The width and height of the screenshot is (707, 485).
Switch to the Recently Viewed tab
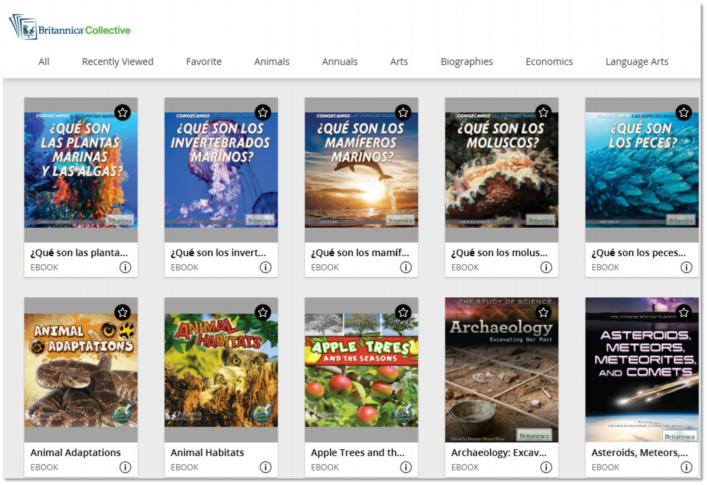[x=117, y=62]
